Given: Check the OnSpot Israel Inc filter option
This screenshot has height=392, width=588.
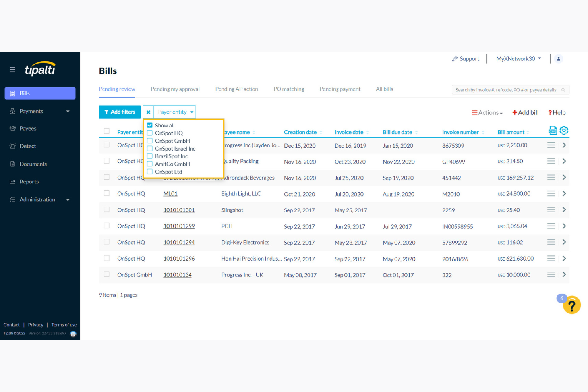Looking at the screenshot, I should 150,149.
